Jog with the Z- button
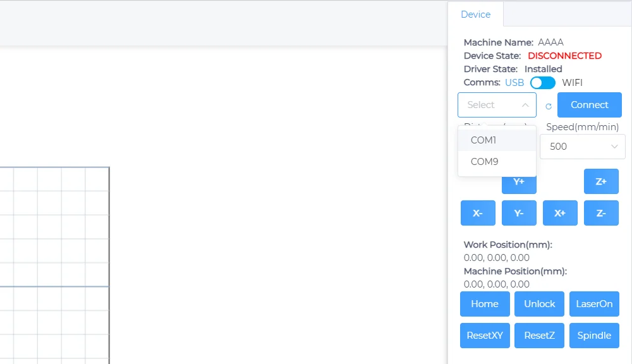This screenshot has height=364, width=632. pyautogui.click(x=601, y=213)
